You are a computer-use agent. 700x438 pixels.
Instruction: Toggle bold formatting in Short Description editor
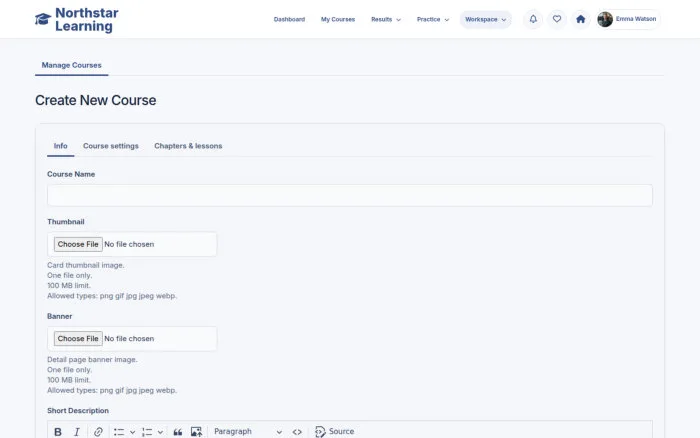pos(58,432)
